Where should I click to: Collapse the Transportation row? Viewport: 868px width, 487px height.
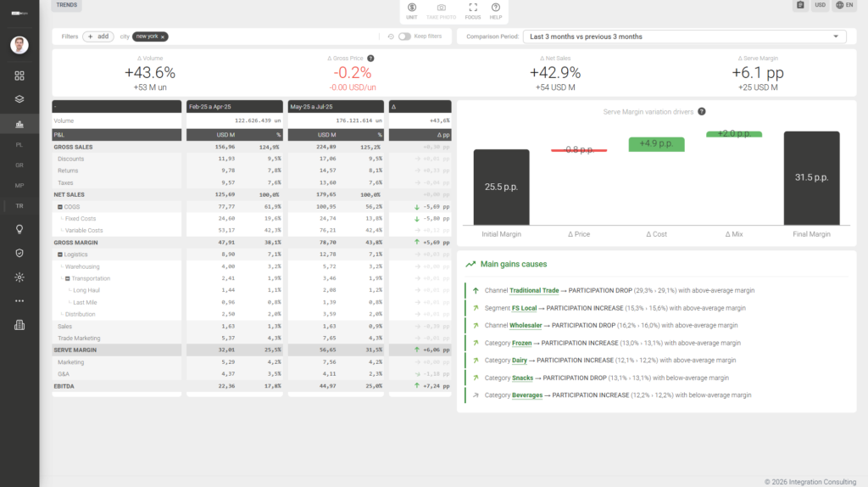coord(68,278)
